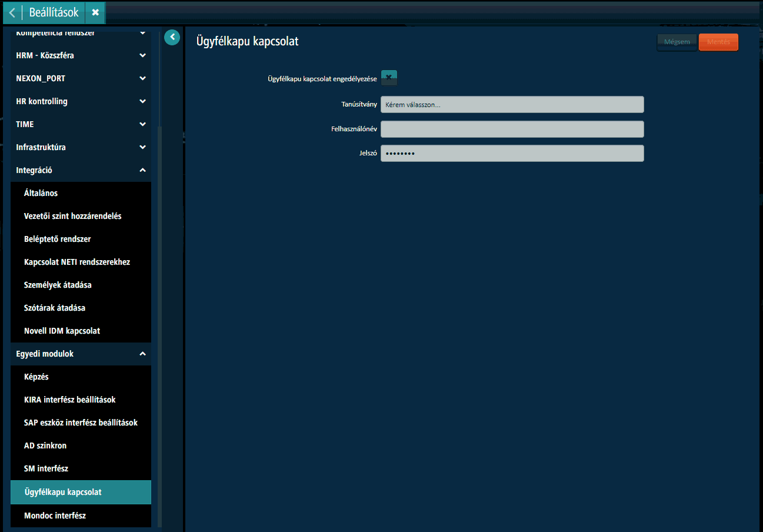
Task: Open Kapcsolat NETI rendszerekhez menu item
Action: point(81,262)
